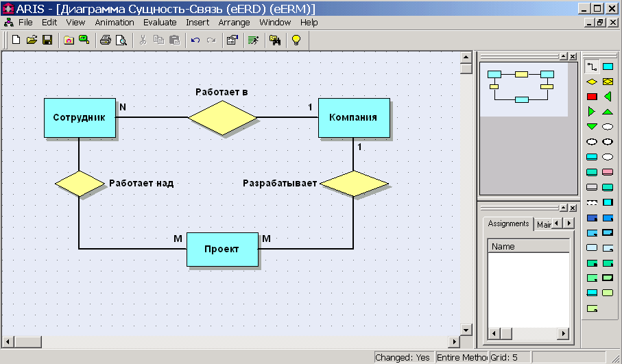Switch to the Assignments tab

508,223
